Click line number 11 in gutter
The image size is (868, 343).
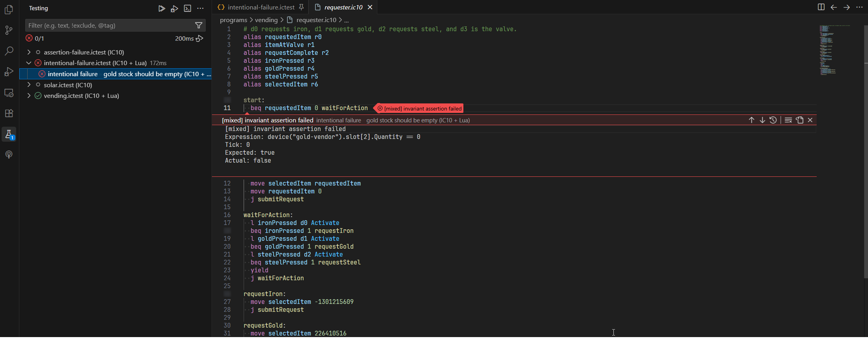click(227, 108)
